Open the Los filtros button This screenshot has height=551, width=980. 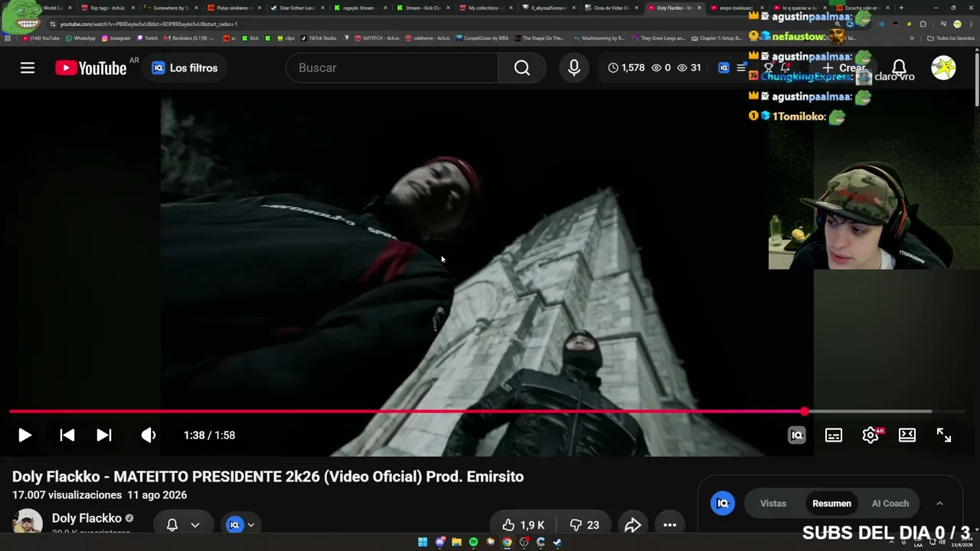[185, 68]
